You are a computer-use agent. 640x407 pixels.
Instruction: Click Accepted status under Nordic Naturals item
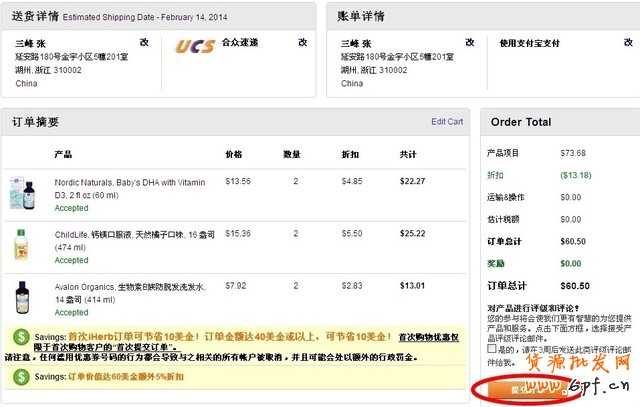(x=71, y=208)
